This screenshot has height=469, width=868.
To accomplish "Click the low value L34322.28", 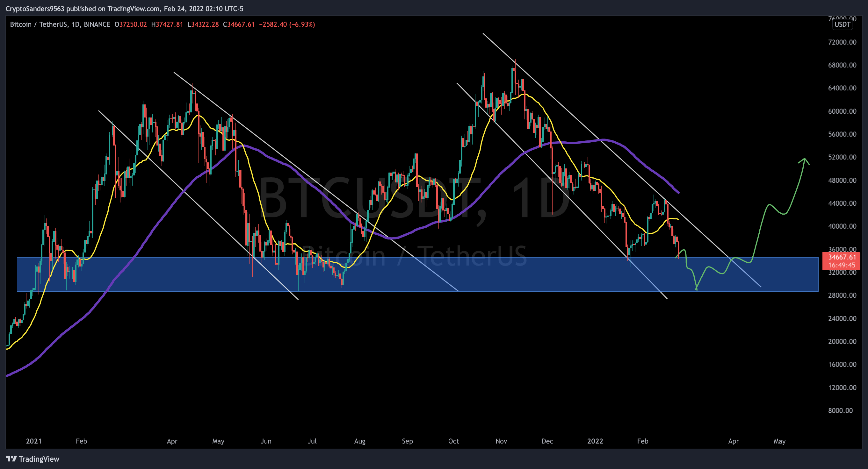I will [x=203, y=24].
